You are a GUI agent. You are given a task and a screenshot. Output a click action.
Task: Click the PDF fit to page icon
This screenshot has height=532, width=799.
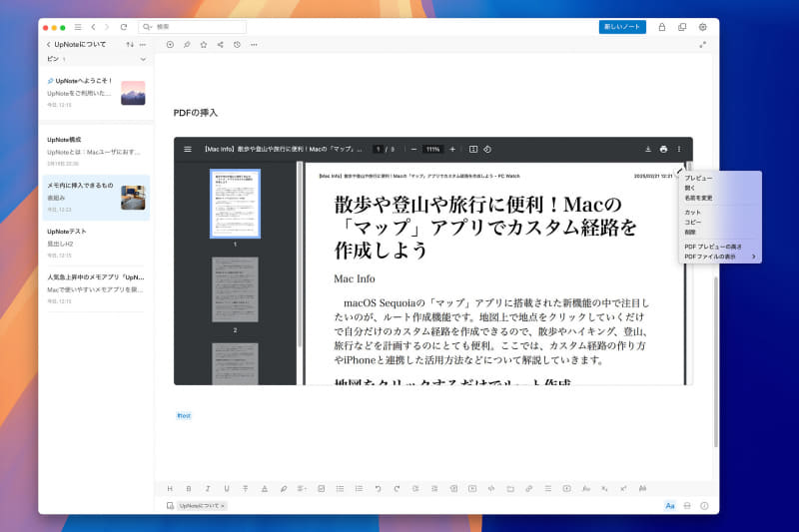tap(473, 149)
